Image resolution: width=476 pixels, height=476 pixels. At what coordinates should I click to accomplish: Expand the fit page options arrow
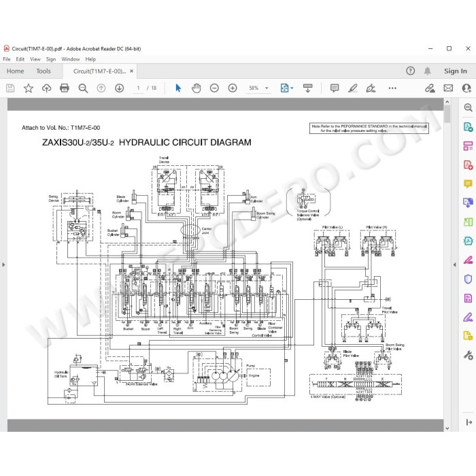pos(292,88)
